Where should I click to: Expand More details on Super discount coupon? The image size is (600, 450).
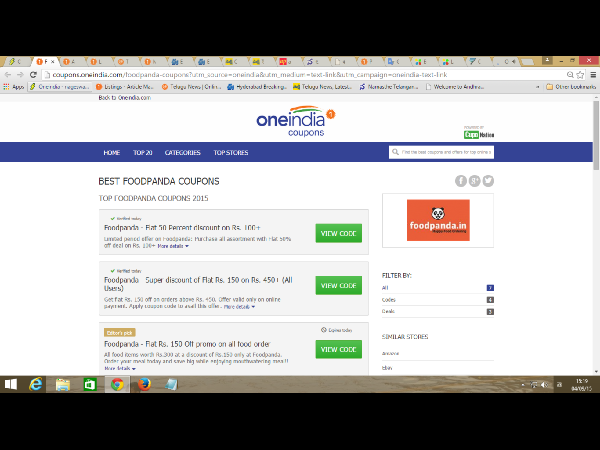pos(238,307)
